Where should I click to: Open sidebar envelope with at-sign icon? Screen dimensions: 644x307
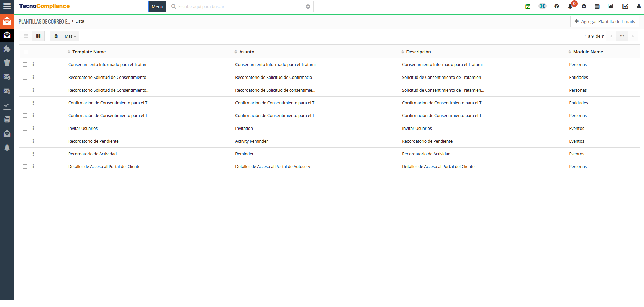click(7, 91)
